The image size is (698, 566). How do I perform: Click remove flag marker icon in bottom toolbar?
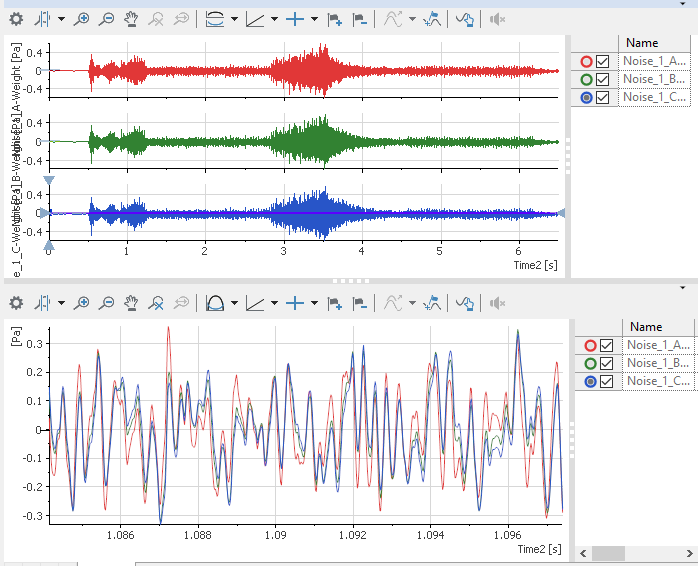[360, 302]
